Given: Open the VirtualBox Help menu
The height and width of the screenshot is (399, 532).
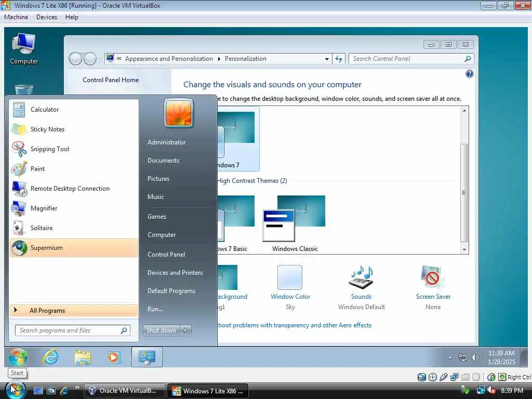Looking at the screenshot, I should (x=72, y=17).
